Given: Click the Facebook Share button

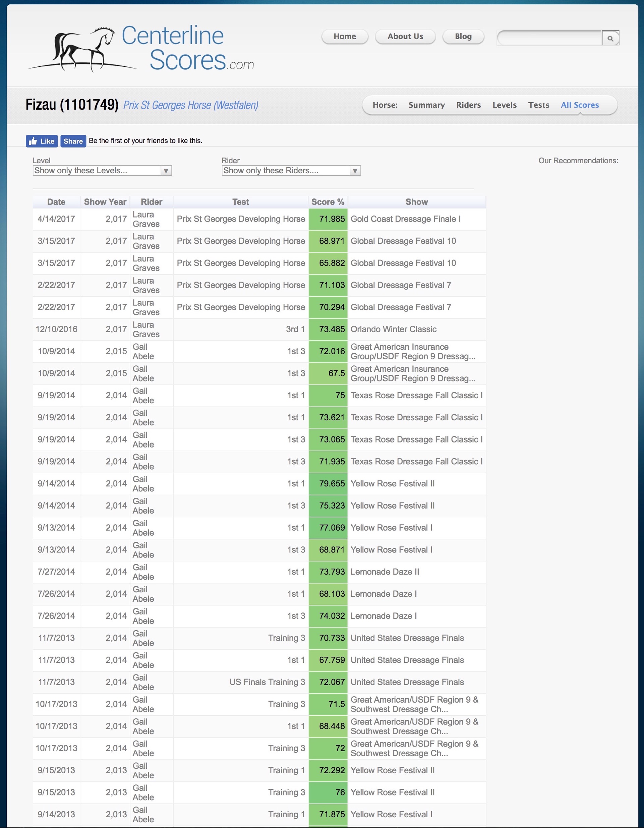Looking at the screenshot, I should tap(73, 141).
